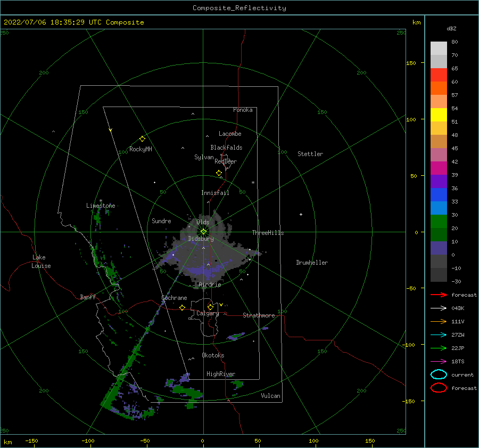Viewport: 479px width, 448px height.
Task: Click the asterisk marker west of Stettler
Action: click(x=253, y=183)
